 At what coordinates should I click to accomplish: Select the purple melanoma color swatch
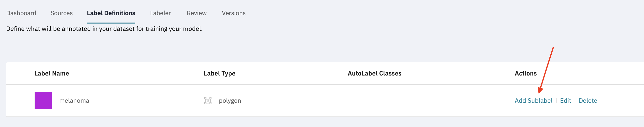point(43,101)
